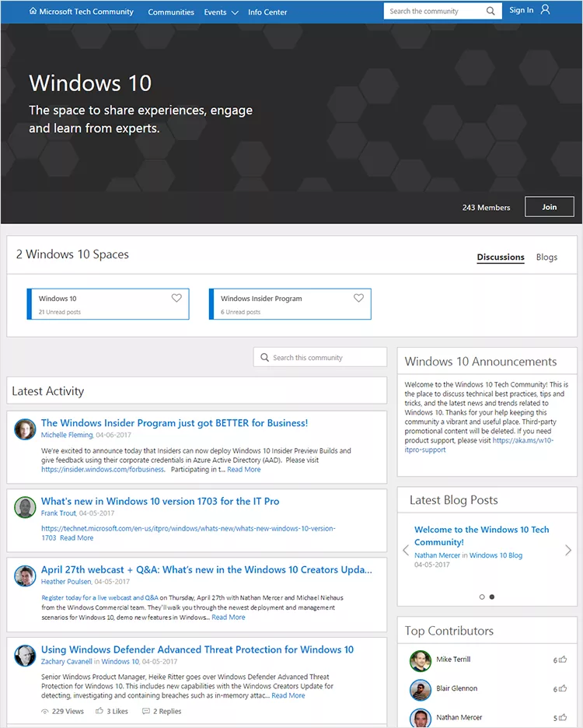The height and width of the screenshot is (728, 583).
Task: Favorite the Windows 10 space heart icon
Action: (176, 298)
